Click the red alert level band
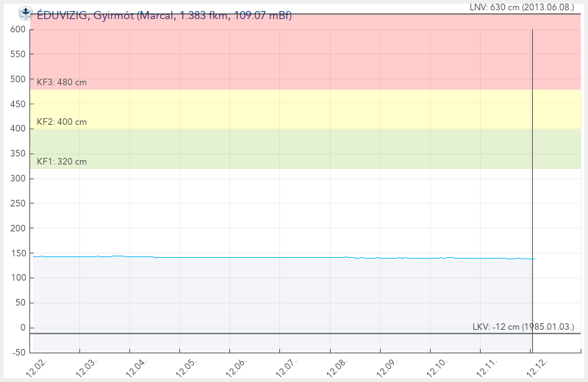The height and width of the screenshot is (382, 588). (294, 51)
